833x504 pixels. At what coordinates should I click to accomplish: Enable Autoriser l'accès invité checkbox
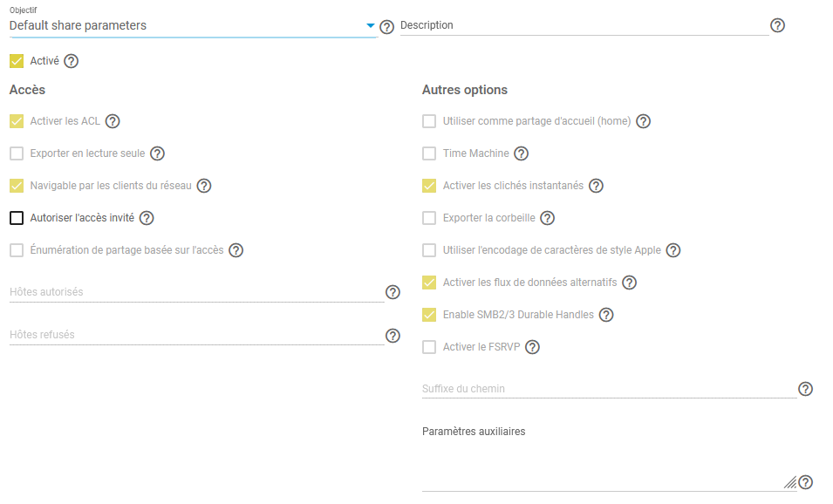point(17,218)
